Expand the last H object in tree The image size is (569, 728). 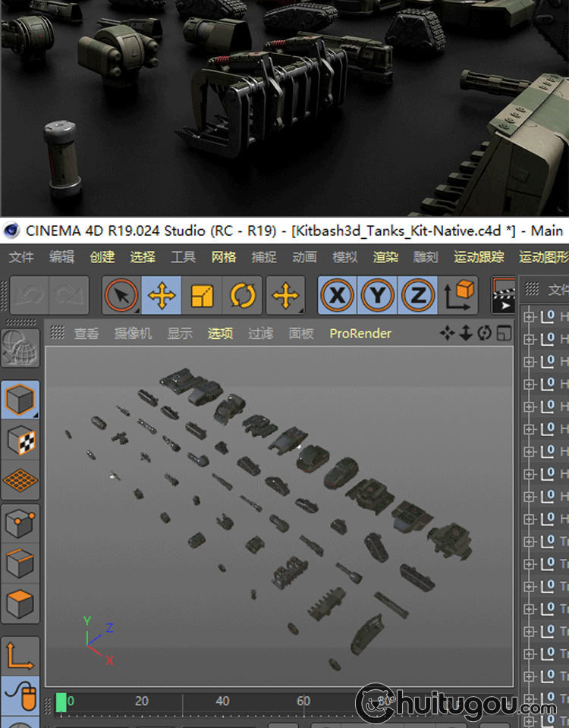tap(530, 519)
